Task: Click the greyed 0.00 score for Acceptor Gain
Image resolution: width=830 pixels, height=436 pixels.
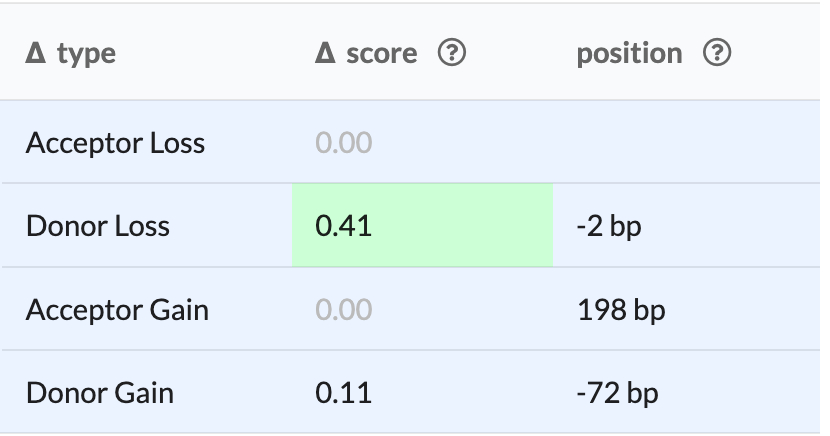Action: tap(343, 310)
